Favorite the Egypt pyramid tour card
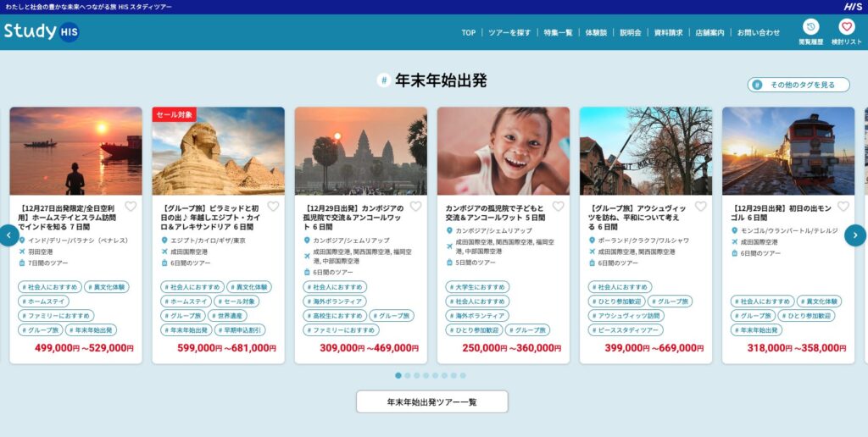 tap(273, 207)
